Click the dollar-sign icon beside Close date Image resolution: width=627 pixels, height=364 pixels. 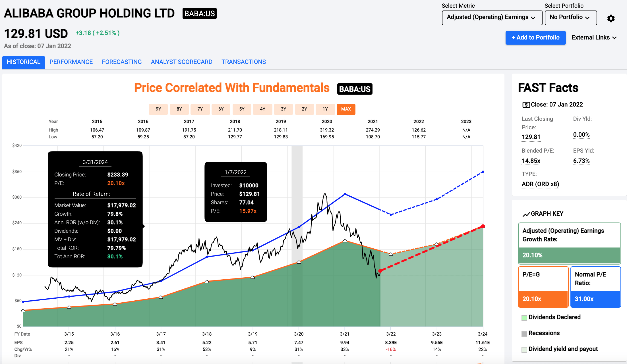[x=526, y=105]
